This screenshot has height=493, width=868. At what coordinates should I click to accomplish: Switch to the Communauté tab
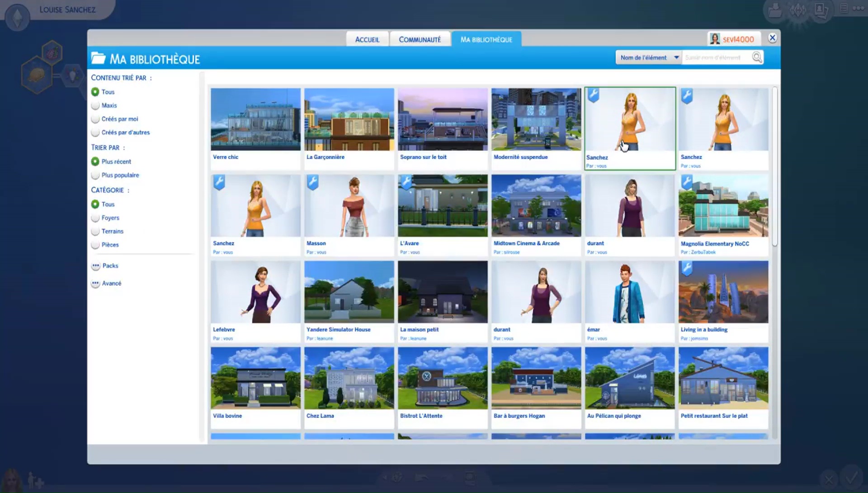[420, 39]
